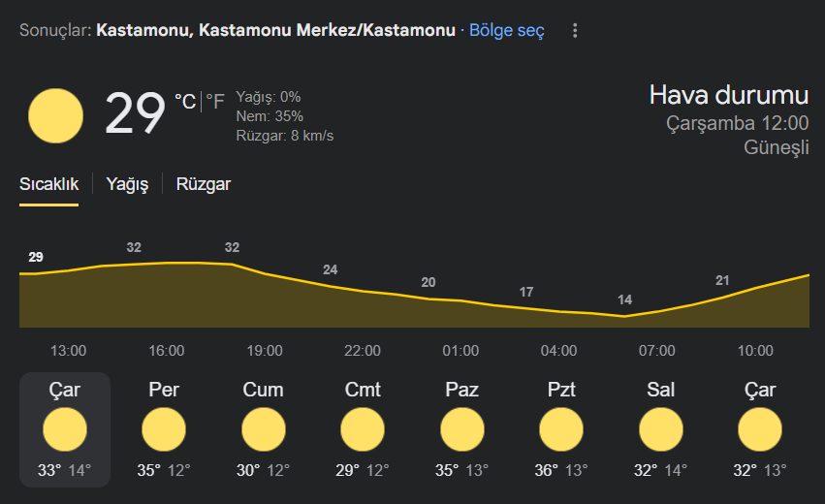The image size is (825, 504).
Task: Select Cumartesi (Cmt) forecast sun icon
Action: pyautogui.click(x=362, y=429)
